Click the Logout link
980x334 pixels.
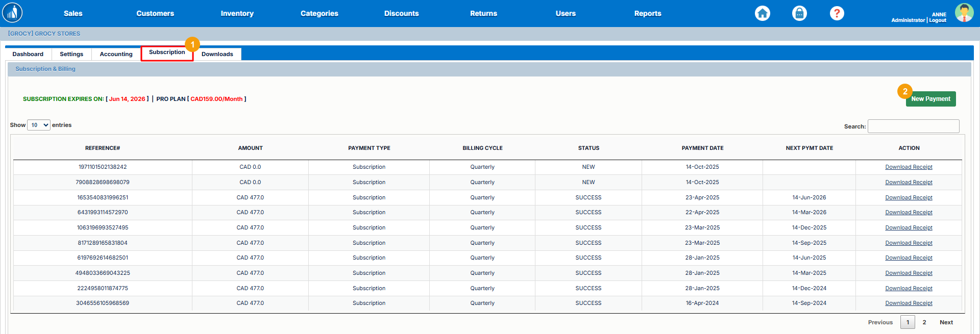tap(938, 20)
